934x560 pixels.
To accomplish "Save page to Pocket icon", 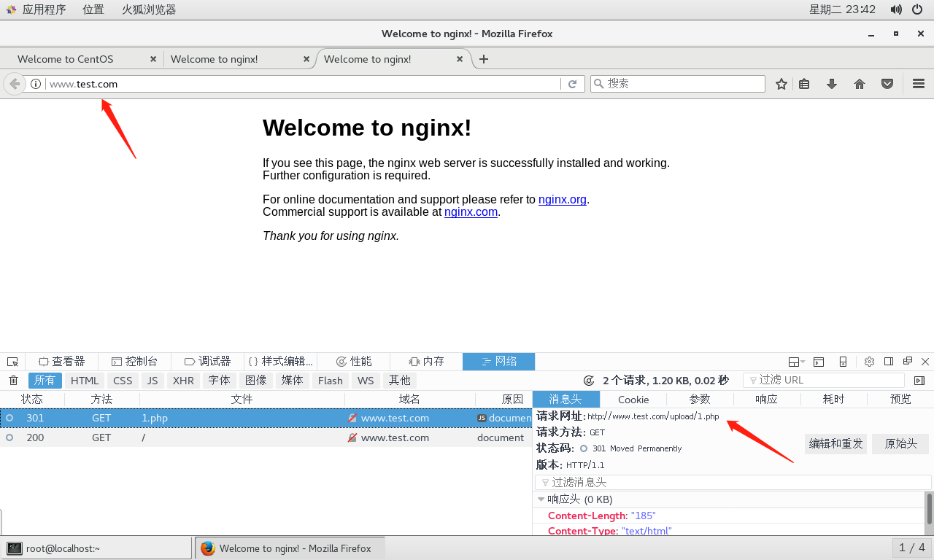I will click(887, 84).
